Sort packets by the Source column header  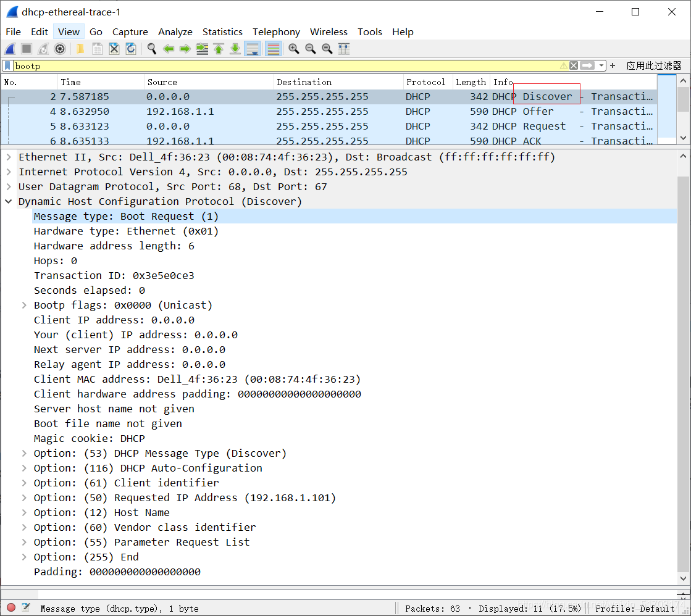point(209,82)
